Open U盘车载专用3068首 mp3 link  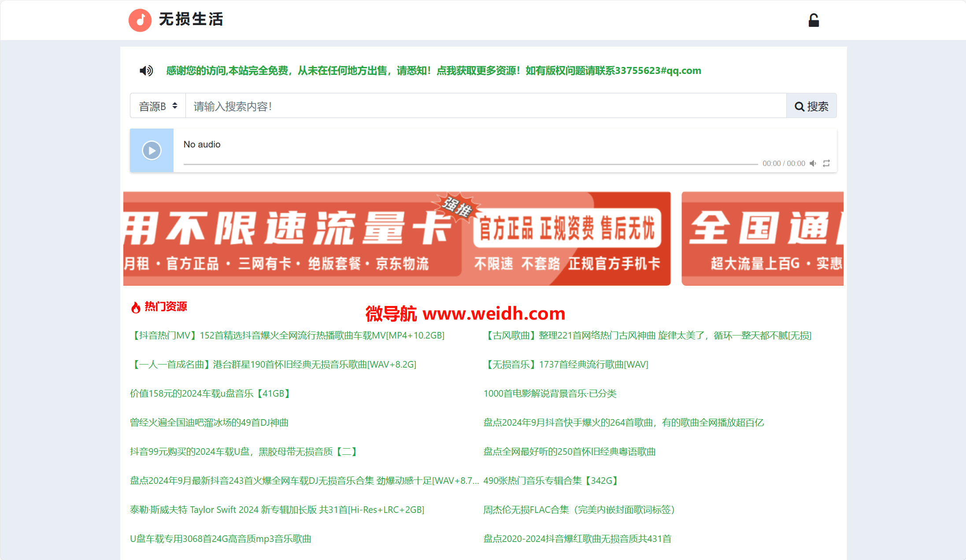(x=221, y=539)
